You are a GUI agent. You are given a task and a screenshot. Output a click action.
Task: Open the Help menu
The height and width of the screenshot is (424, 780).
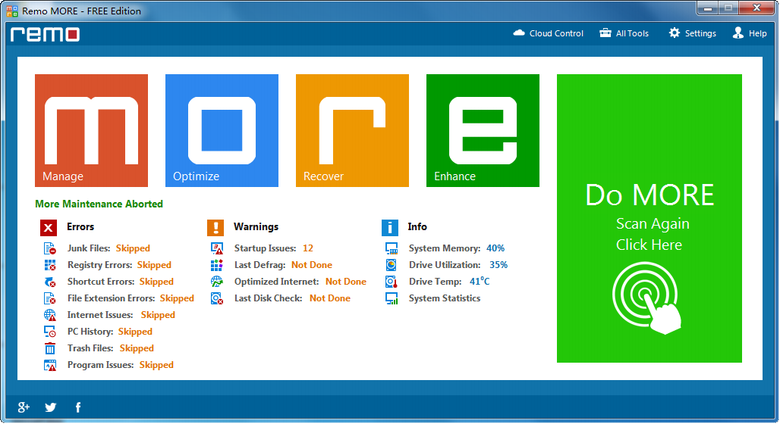[750, 33]
